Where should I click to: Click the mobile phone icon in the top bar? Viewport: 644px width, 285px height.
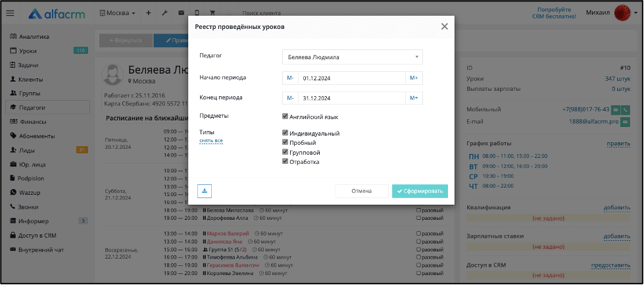(197, 13)
